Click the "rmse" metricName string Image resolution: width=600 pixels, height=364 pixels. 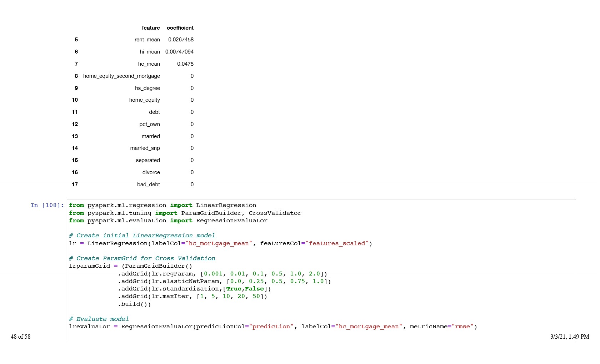(462, 327)
